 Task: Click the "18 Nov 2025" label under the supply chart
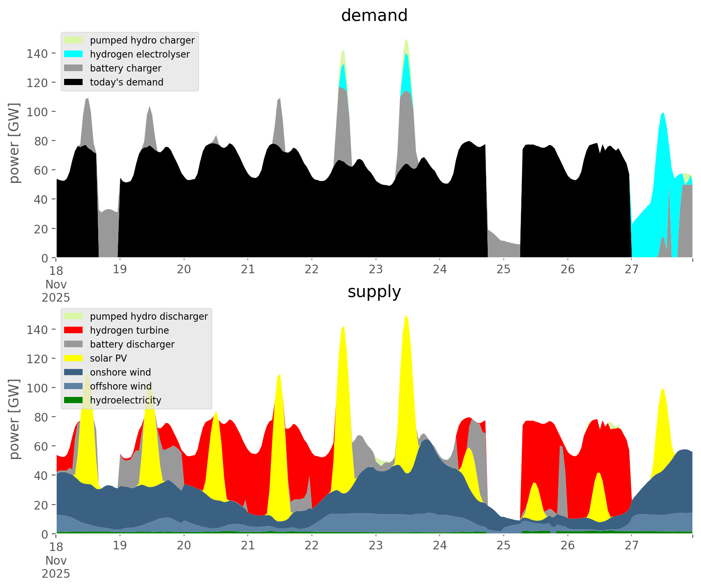(56, 559)
